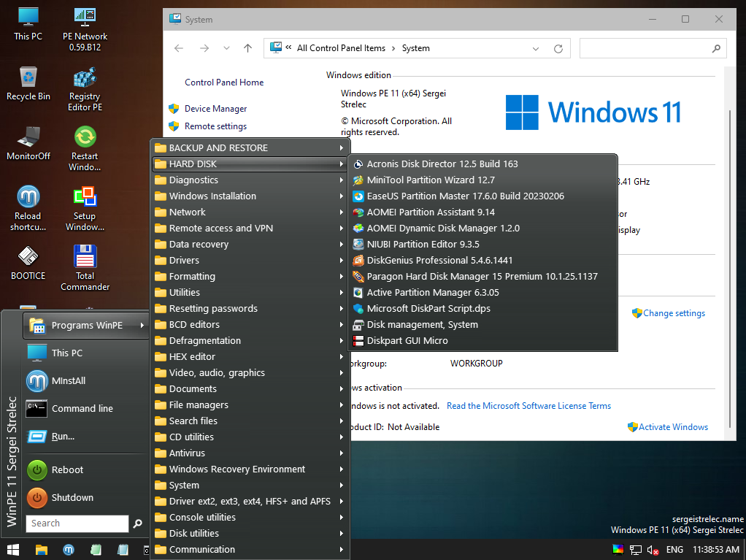This screenshot has width=746, height=560.
Task: Click Shutdown in start menu
Action: point(85,498)
